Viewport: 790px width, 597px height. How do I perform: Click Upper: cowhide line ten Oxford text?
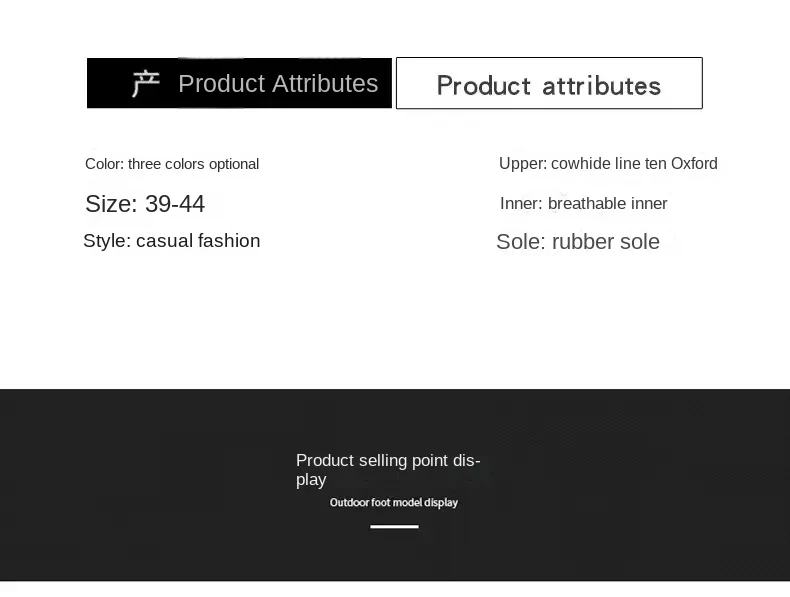point(608,164)
